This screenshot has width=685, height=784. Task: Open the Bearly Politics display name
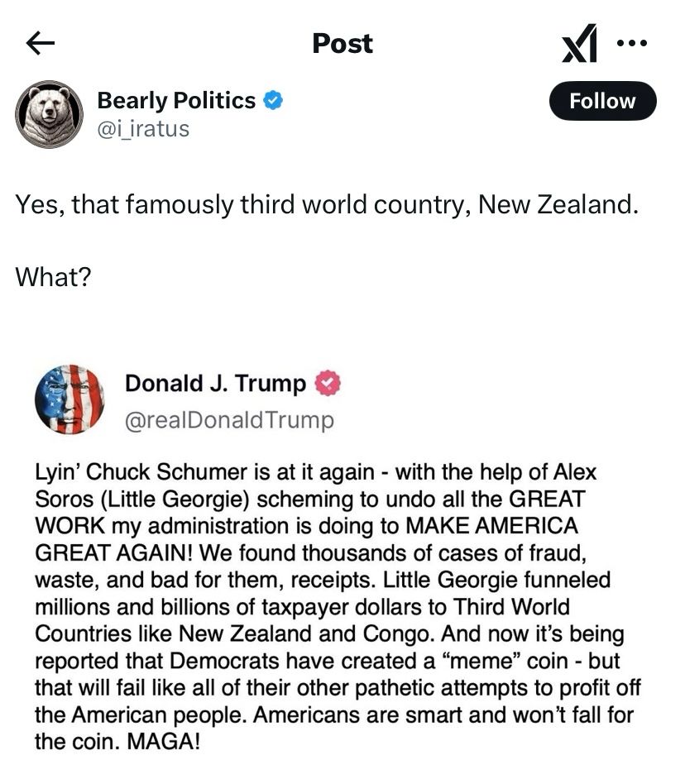coord(176,101)
